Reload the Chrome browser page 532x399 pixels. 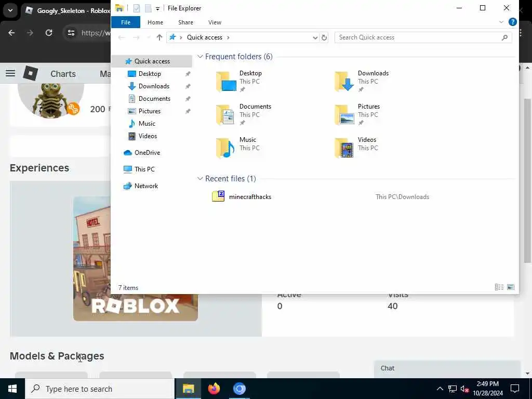coord(49,33)
